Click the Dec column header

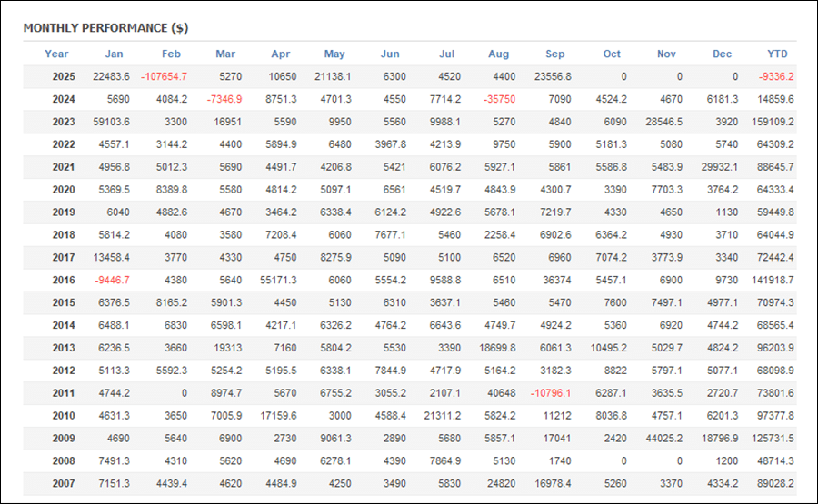[x=722, y=54]
